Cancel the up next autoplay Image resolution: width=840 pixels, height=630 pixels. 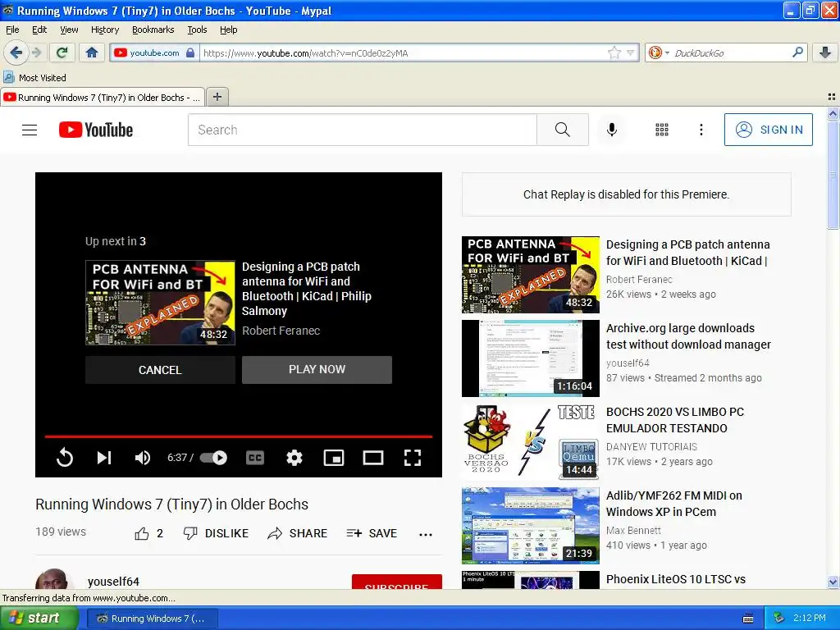pyautogui.click(x=160, y=370)
